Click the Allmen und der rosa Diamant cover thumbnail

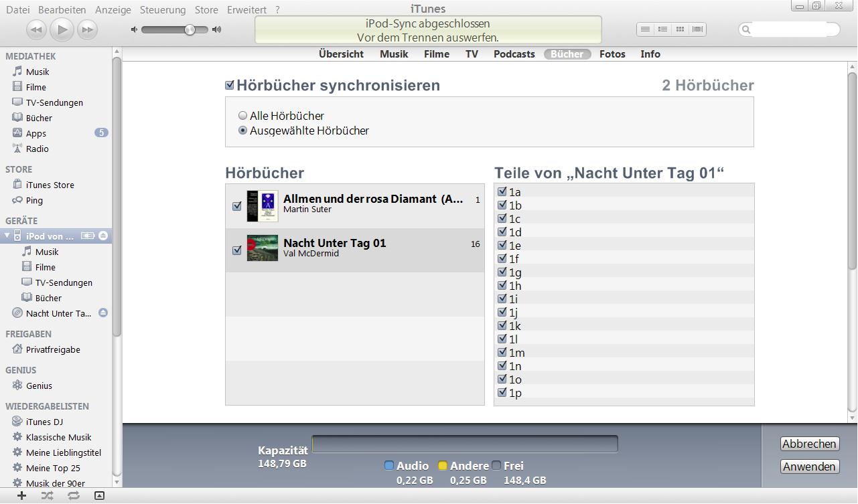262,206
